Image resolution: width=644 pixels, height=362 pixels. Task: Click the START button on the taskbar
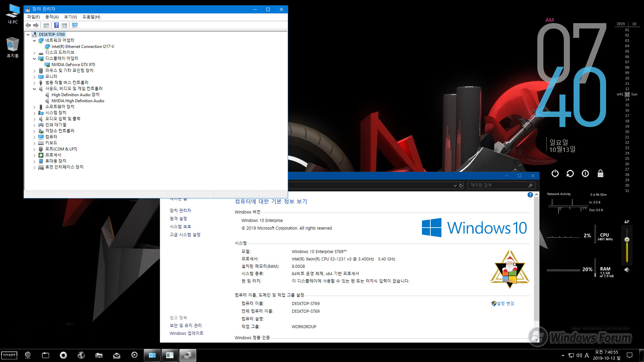point(9,355)
